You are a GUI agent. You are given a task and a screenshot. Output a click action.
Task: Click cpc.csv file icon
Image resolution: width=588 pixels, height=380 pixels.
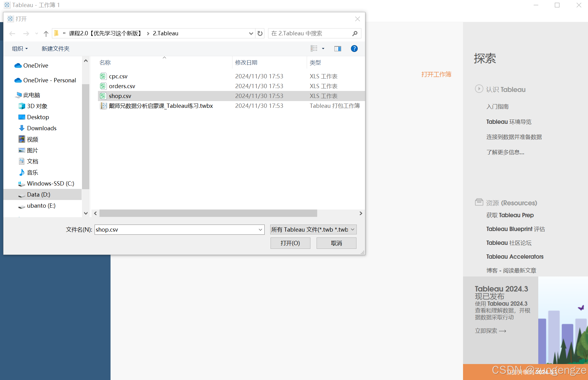(103, 76)
